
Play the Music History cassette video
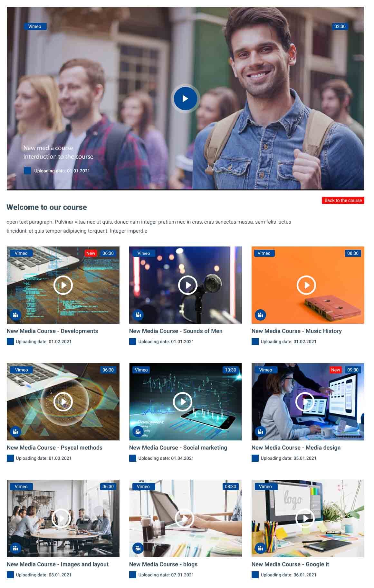point(306,285)
